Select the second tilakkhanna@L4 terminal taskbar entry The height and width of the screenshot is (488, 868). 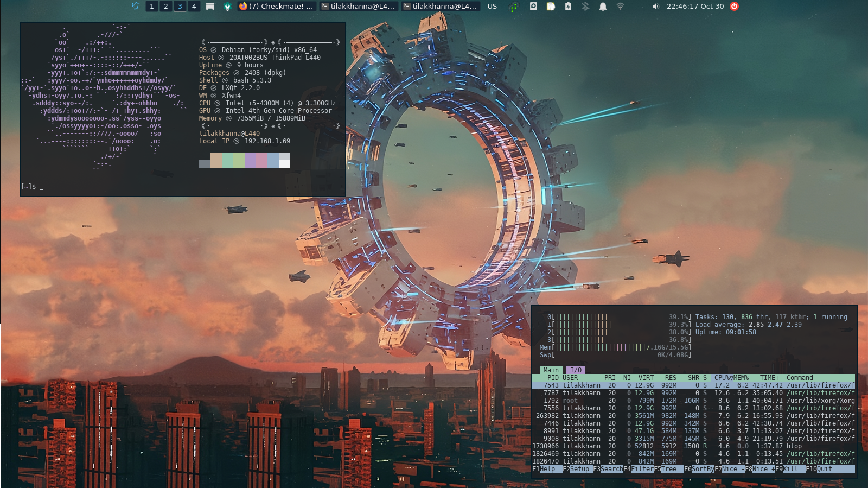[441, 7]
